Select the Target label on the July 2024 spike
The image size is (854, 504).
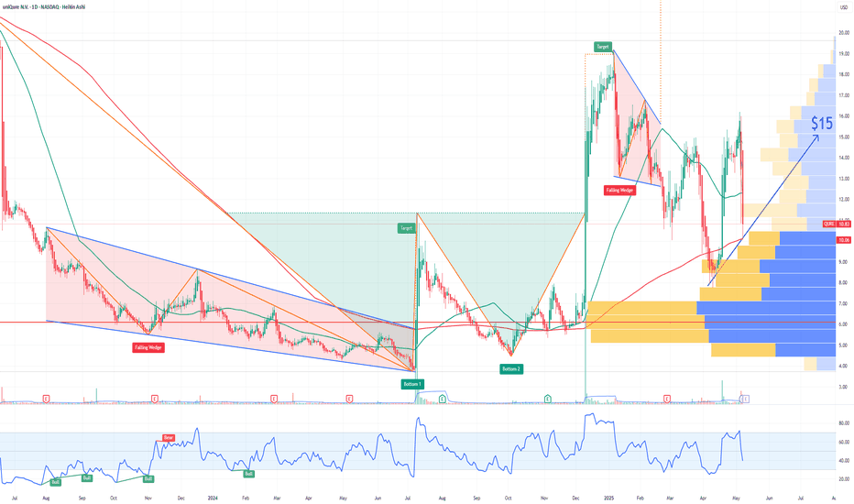pyautogui.click(x=406, y=228)
